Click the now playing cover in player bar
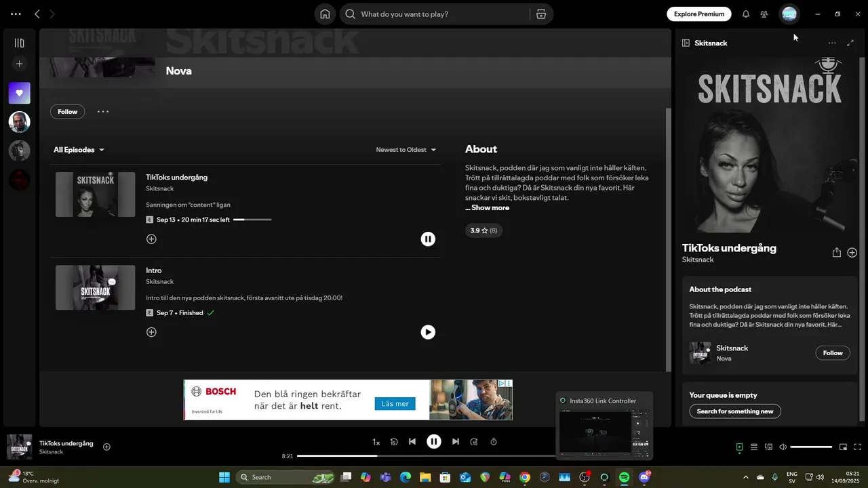The image size is (868, 488). coord(19,447)
